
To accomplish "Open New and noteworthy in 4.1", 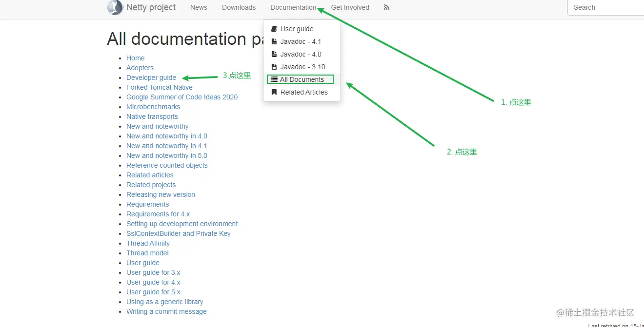I will [x=167, y=146].
